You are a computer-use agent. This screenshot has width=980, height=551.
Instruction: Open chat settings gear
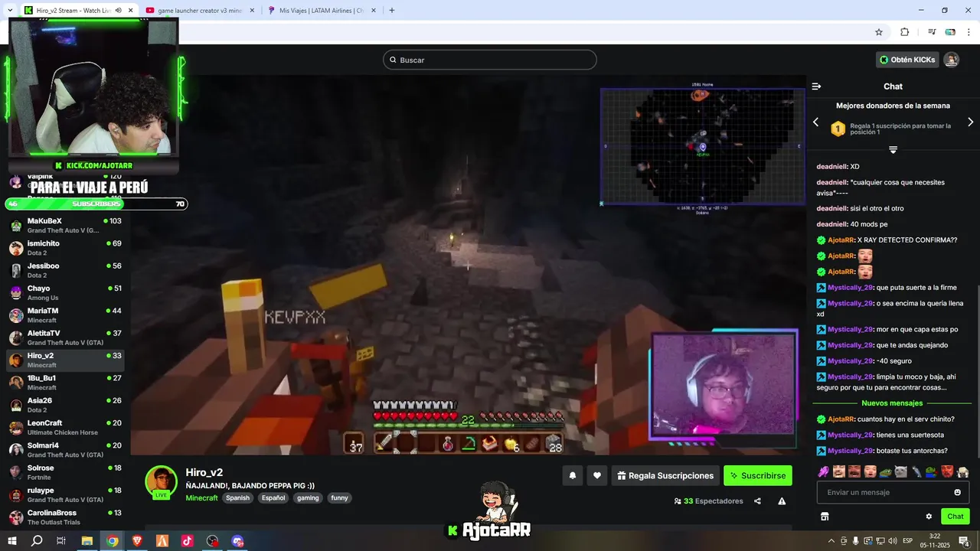tap(929, 517)
